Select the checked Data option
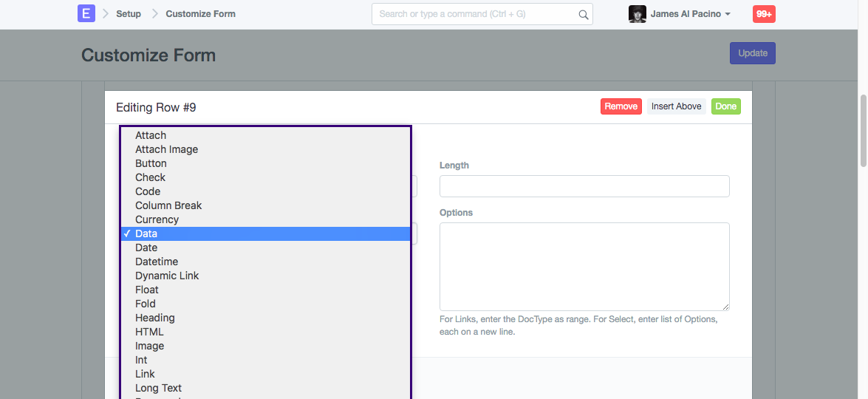 click(146, 233)
